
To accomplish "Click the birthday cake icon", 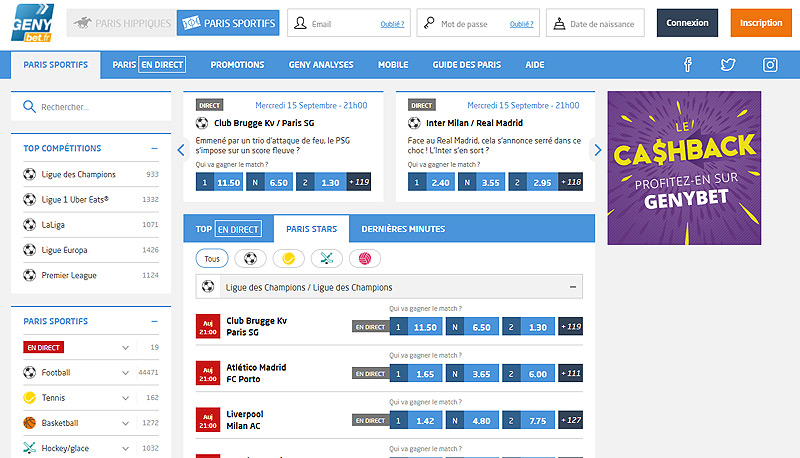I will pyautogui.click(x=559, y=23).
